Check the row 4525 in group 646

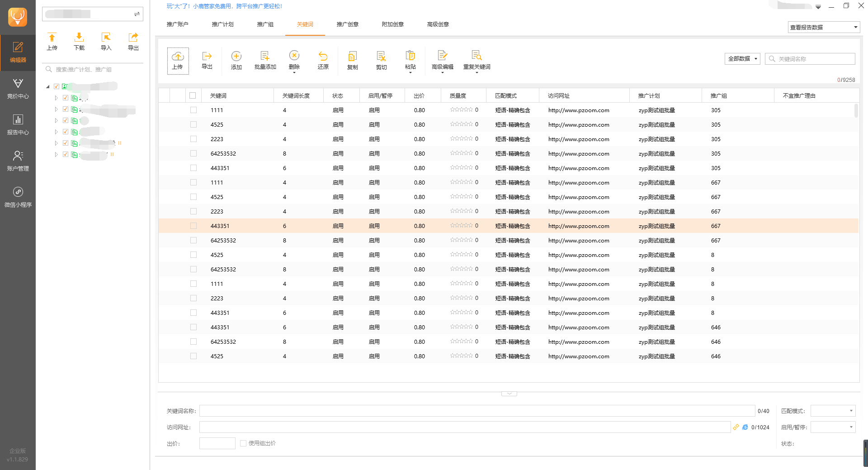pos(193,356)
